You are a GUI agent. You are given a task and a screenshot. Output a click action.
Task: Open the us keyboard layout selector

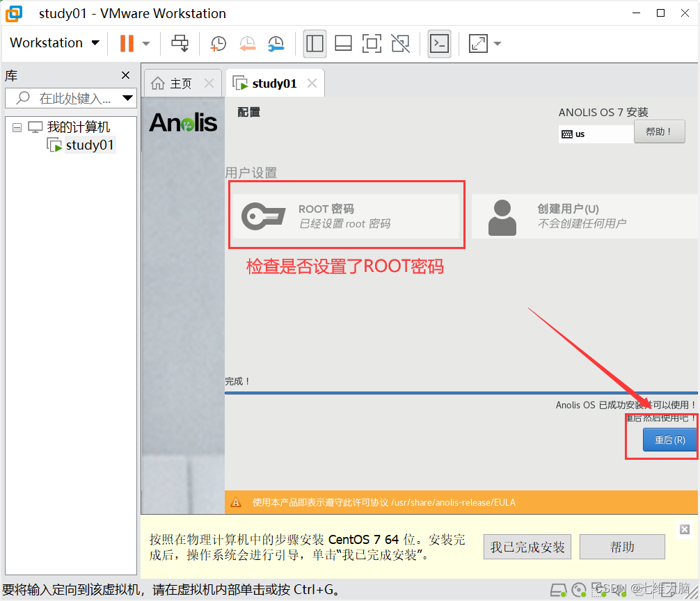pos(596,134)
